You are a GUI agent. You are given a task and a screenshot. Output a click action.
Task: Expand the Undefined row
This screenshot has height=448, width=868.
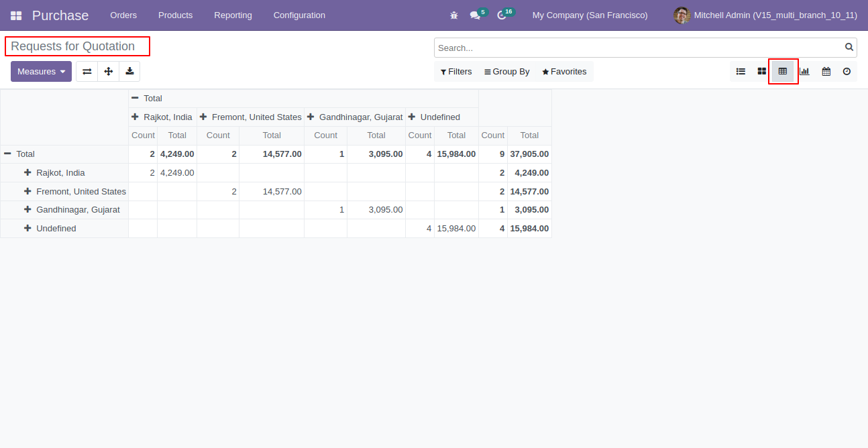tap(64, 229)
